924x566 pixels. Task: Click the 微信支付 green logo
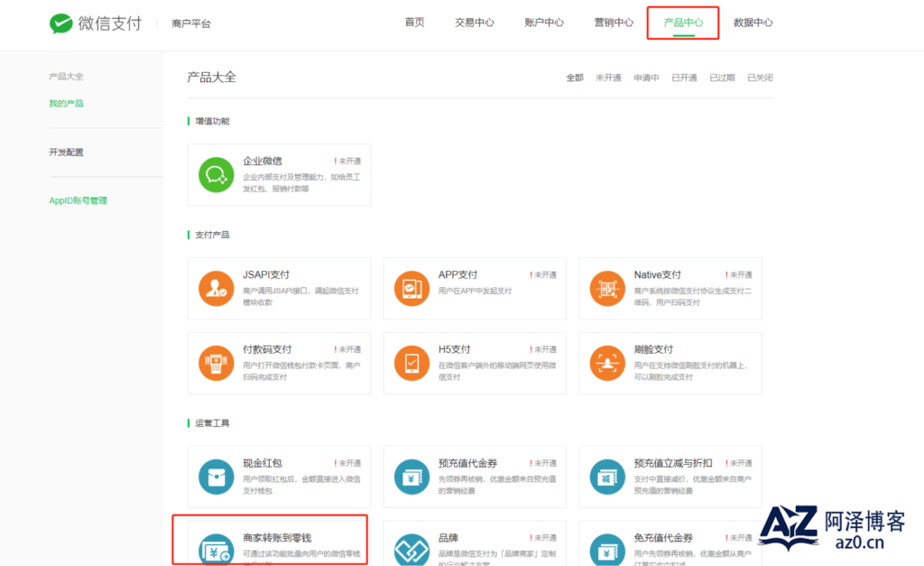tap(60, 23)
